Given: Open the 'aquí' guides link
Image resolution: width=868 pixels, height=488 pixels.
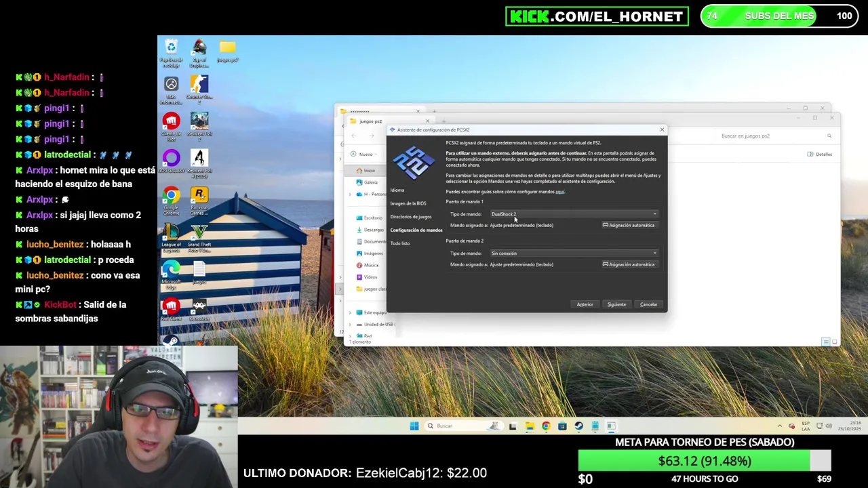Looking at the screenshot, I should pyautogui.click(x=559, y=192).
